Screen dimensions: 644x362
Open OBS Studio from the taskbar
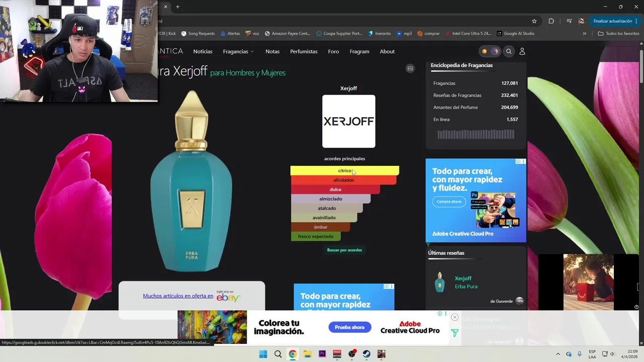(352, 354)
